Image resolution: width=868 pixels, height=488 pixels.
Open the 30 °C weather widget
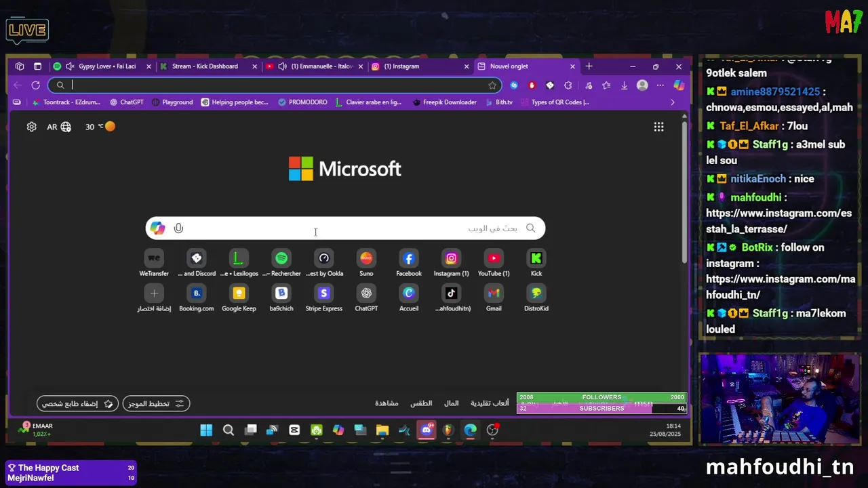click(x=100, y=127)
